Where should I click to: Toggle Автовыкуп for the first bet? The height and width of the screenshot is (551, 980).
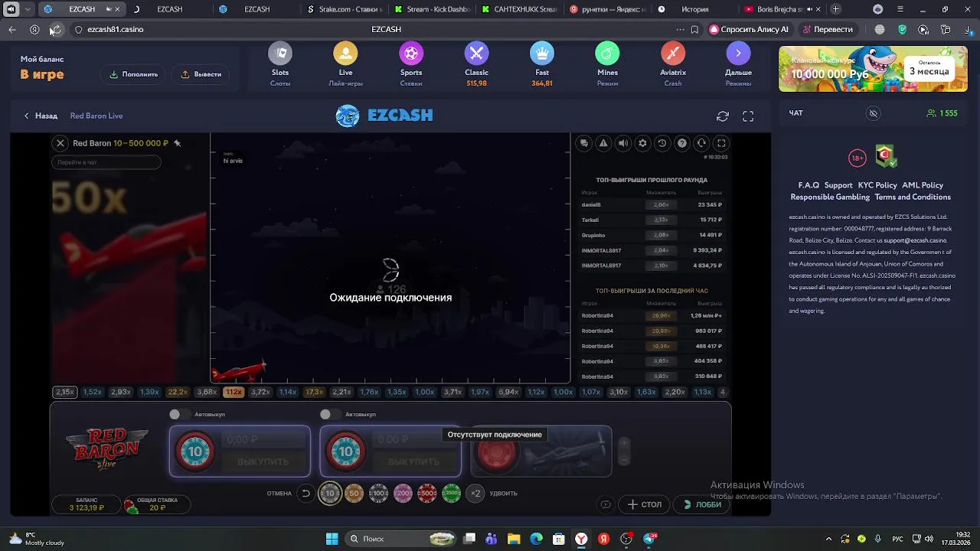click(179, 414)
